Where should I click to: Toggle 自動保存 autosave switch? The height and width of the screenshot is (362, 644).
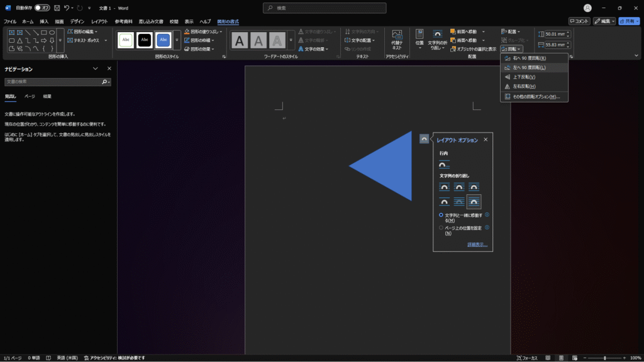click(42, 8)
